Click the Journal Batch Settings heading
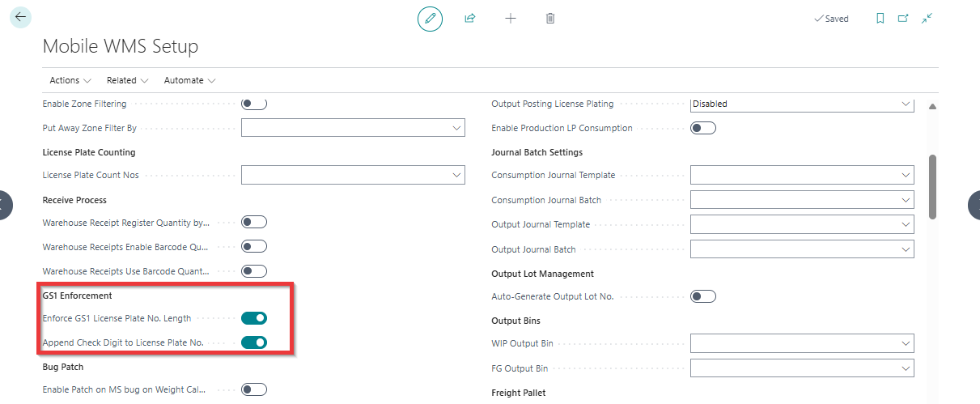This screenshot has width=980, height=404. tap(537, 151)
